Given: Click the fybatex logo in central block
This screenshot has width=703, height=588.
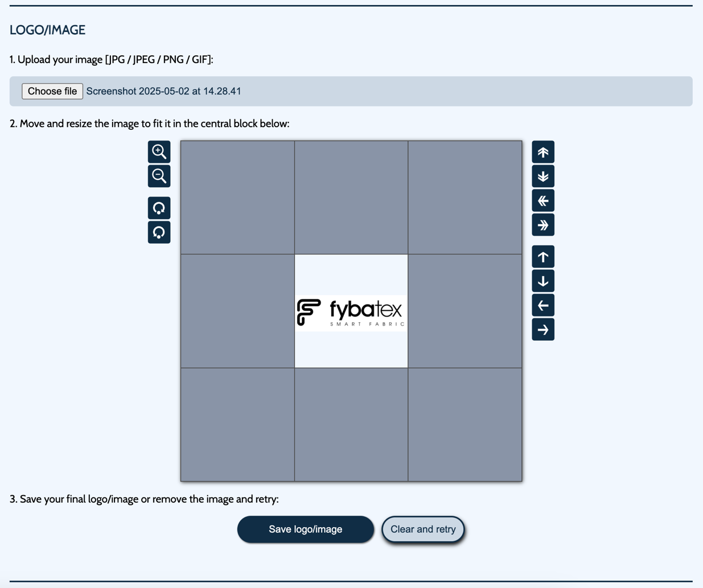Looking at the screenshot, I should coord(351,312).
